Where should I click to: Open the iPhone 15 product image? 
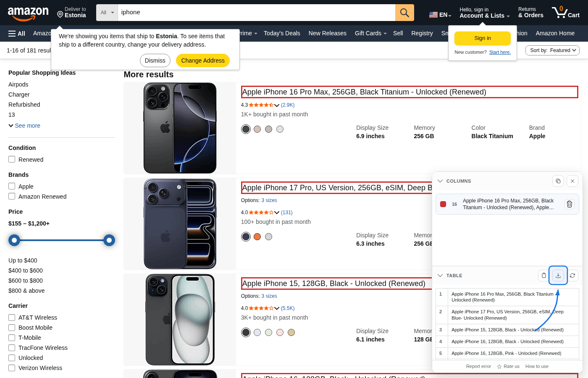[180, 320]
